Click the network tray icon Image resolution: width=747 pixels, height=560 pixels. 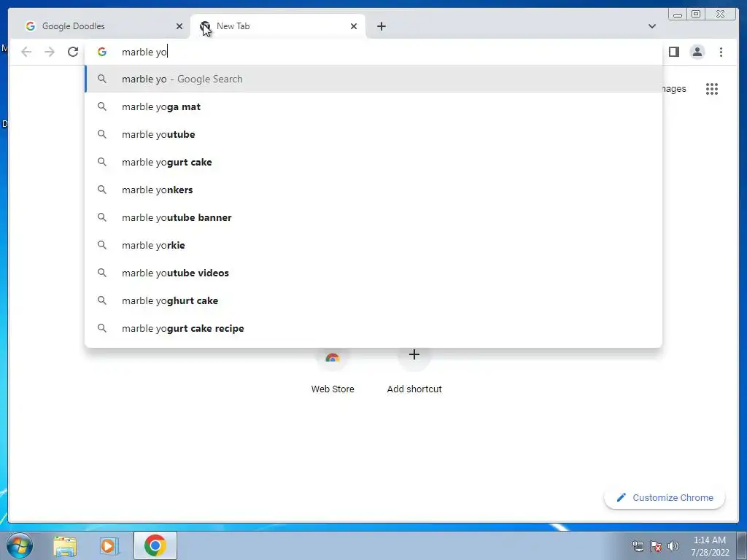(x=638, y=546)
